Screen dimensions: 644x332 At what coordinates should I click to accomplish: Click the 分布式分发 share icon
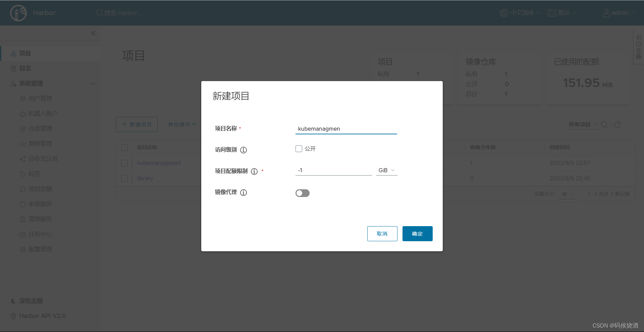point(22,159)
